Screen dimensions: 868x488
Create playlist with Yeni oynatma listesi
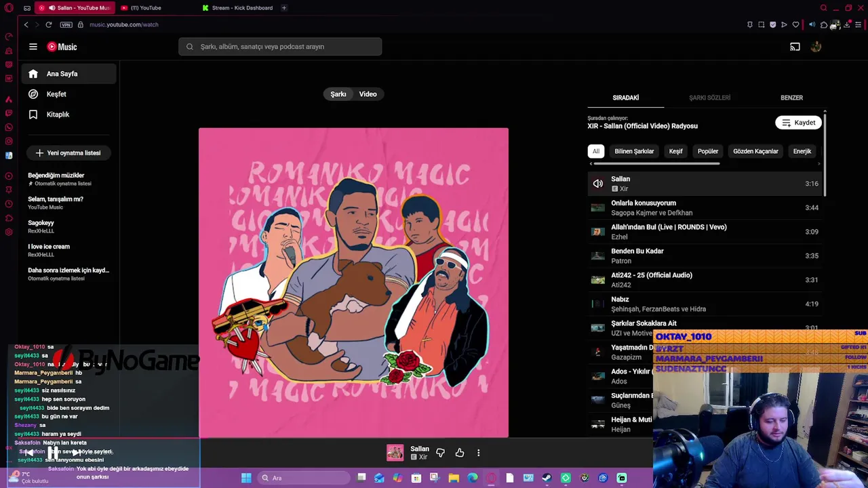tap(68, 153)
